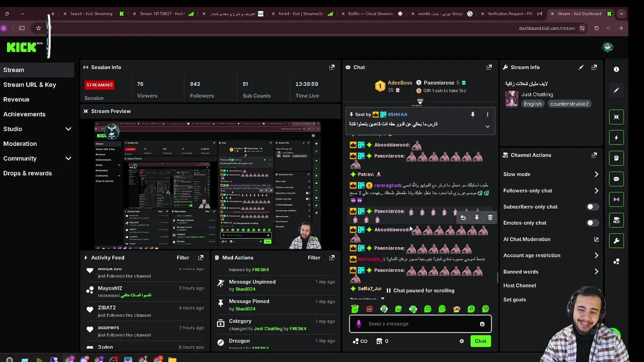Pop out the Mod Actions panel
644x362 pixels.
coord(332,258)
